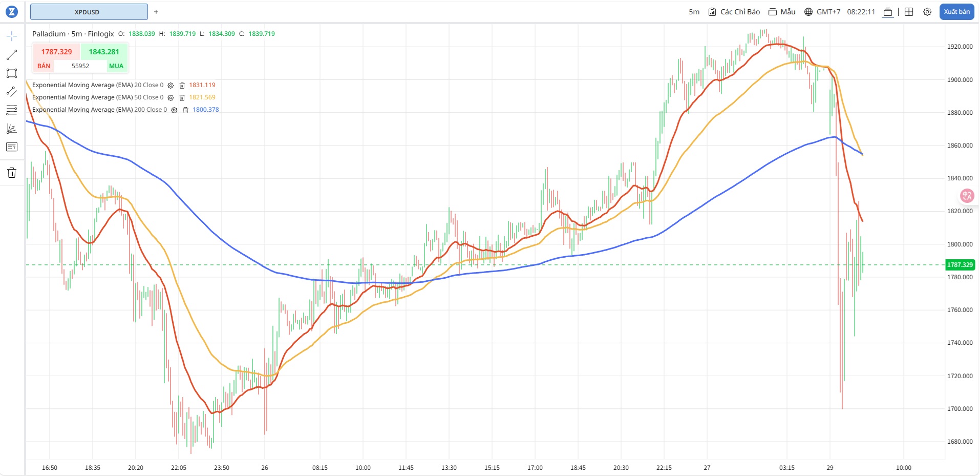Open settings for the EMA 50 indicator
Screen dimensions: 980x476
pos(171,98)
